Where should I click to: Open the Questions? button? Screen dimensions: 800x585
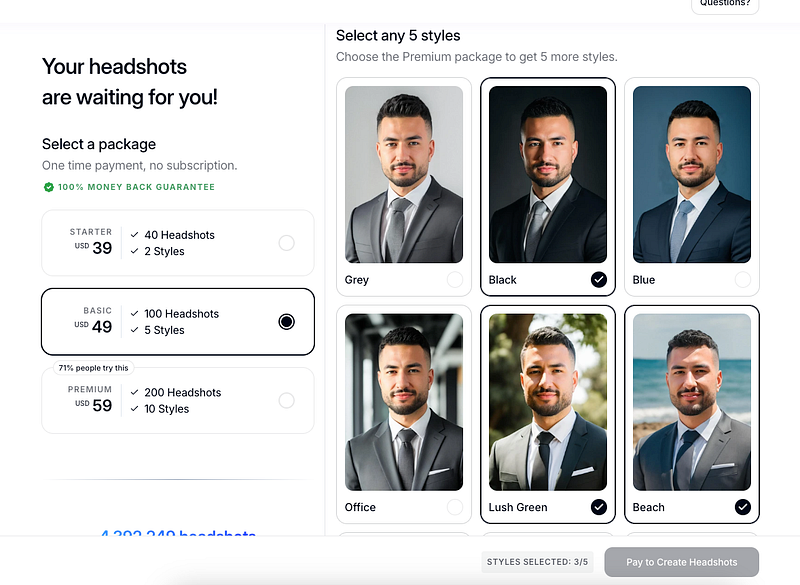[725, 4]
